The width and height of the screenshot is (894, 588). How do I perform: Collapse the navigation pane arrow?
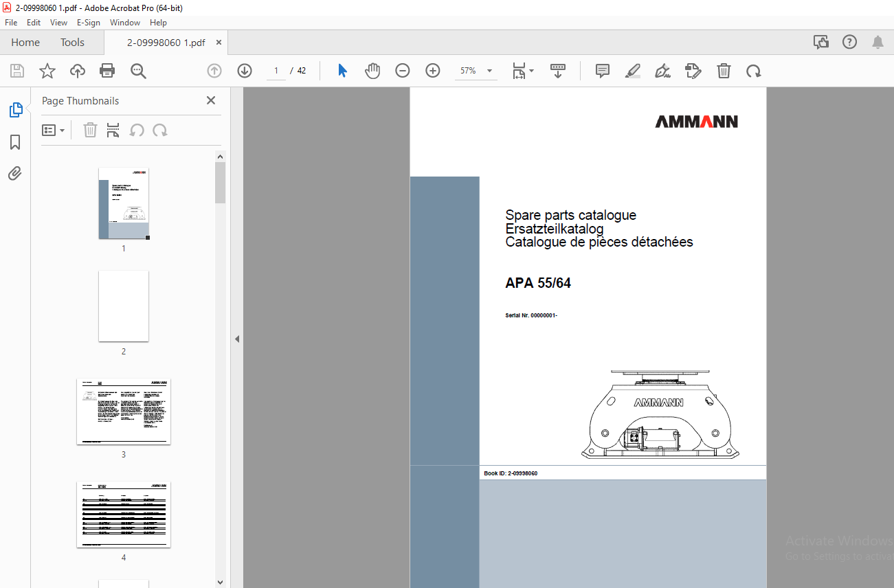pyautogui.click(x=237, y=339)
